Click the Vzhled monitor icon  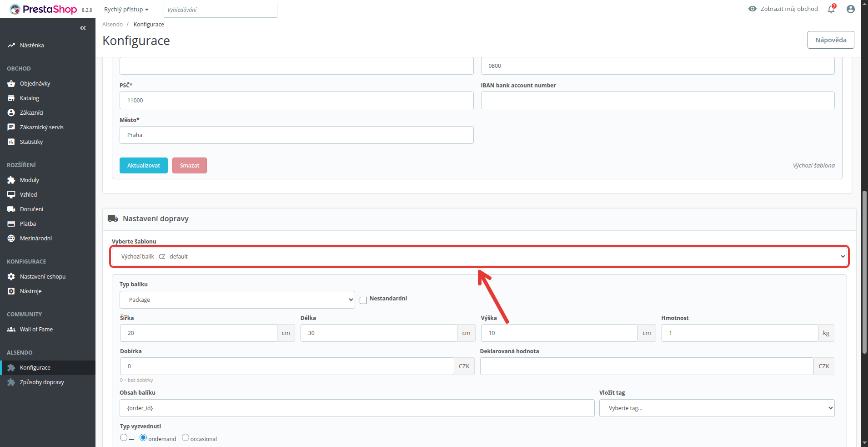[x=11, y=195]
